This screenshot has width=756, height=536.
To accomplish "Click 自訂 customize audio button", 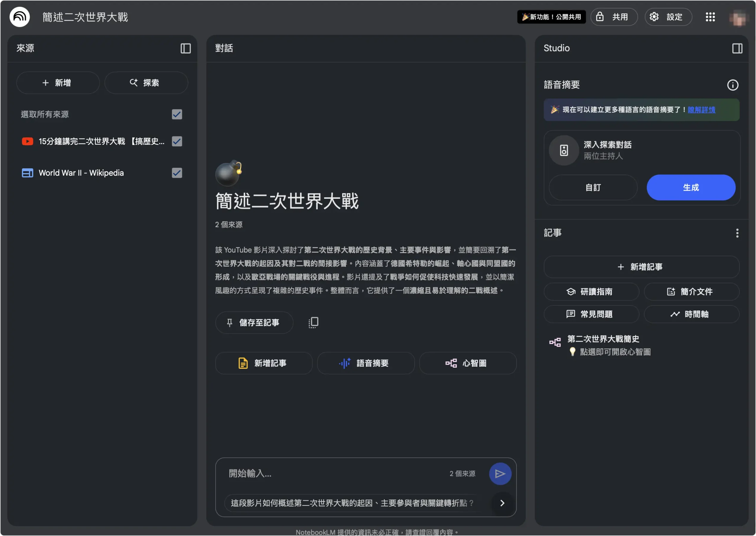I will 593,188.
